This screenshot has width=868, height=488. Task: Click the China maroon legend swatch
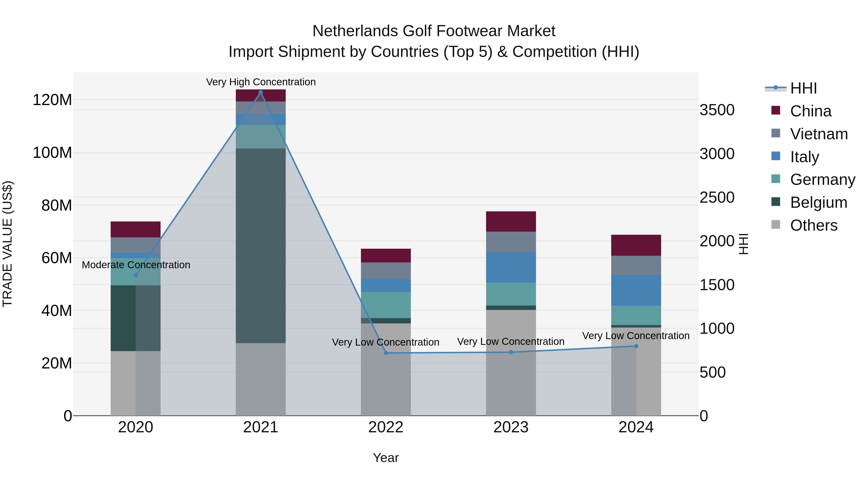click(x=776, y=110)
